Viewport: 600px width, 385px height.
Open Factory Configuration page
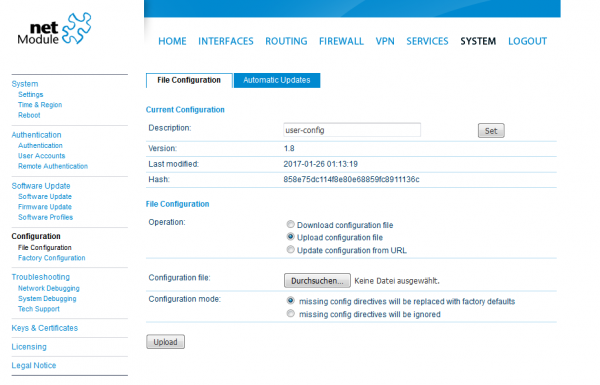[x=52, y=258]
